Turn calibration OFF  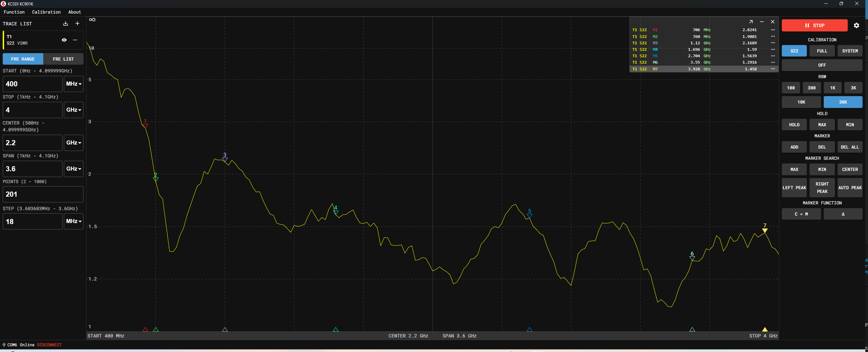pos(822,65)
